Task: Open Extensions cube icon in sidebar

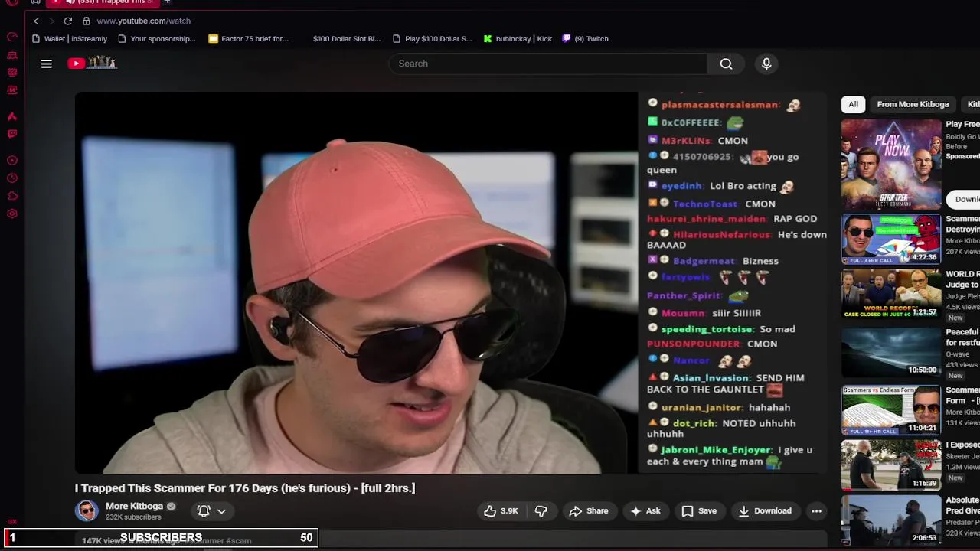Action: (x=11, y=196)
